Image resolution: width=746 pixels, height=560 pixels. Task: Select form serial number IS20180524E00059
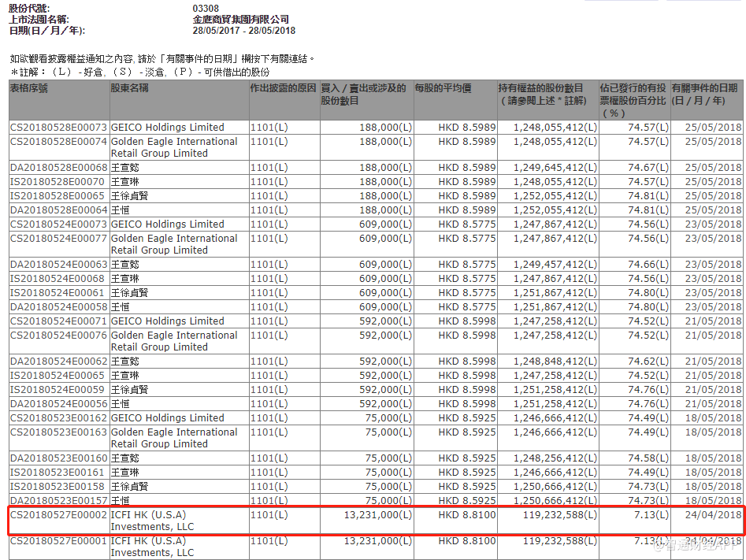(57, 390)
